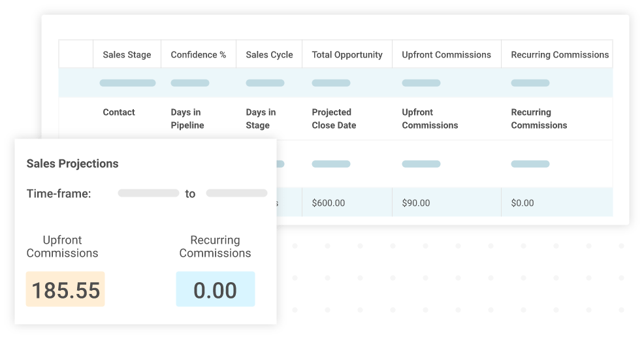644x339 pixels.
Task: Select the Total Opportunity column header
Action: [347, 55]
